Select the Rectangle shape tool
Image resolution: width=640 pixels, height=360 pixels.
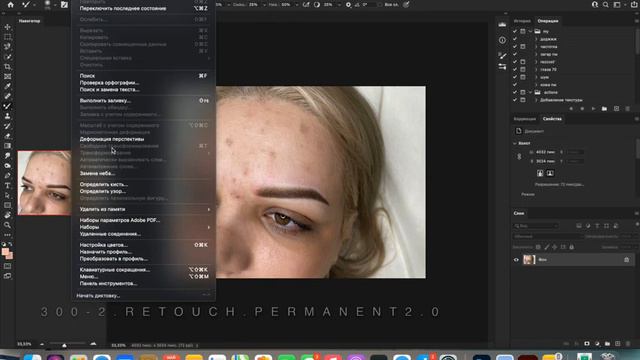pyautogui.click(x=7, y=205)
